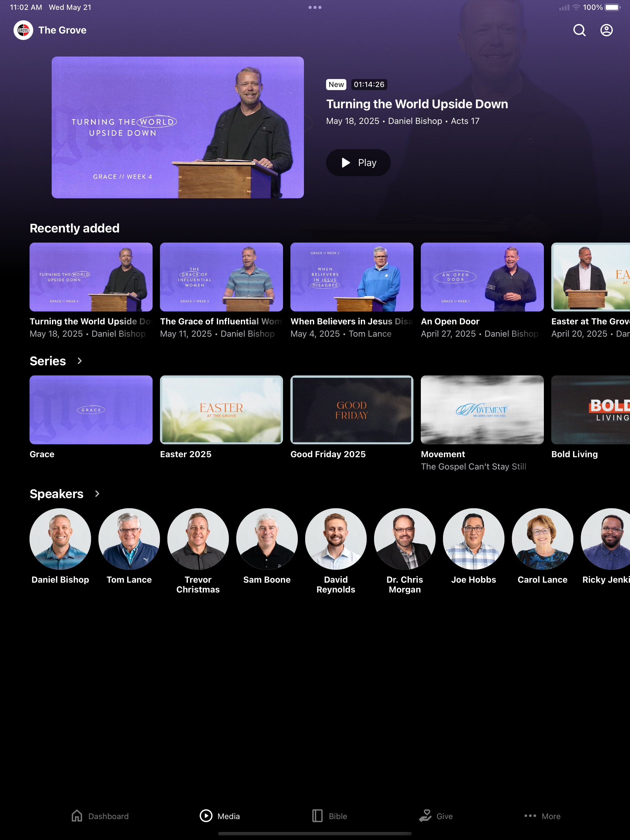This screenshot has height=840, width=630.
Task: Open the Dashboard tab
Action: click(x=100, y=816)
